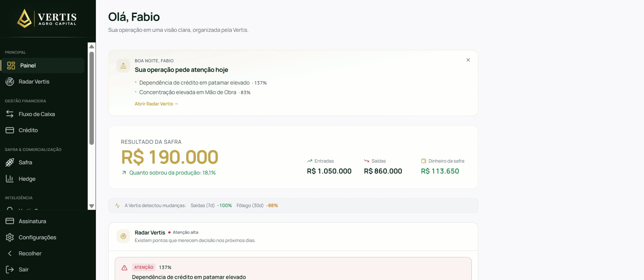The height and width of the screenshot is (280, 644).
Task: Click the "RESULTADO DA SAFRA" label
Action: (x=151, y=142)
